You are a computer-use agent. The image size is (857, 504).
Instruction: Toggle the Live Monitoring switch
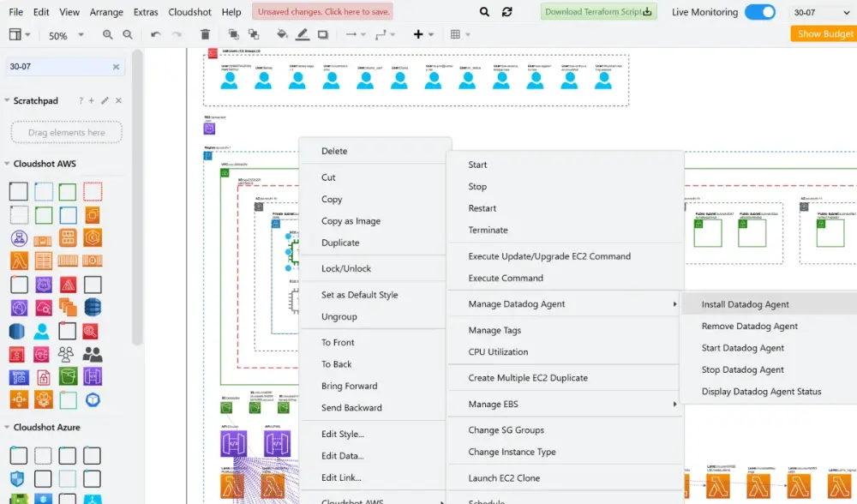[x=759, y=11]
